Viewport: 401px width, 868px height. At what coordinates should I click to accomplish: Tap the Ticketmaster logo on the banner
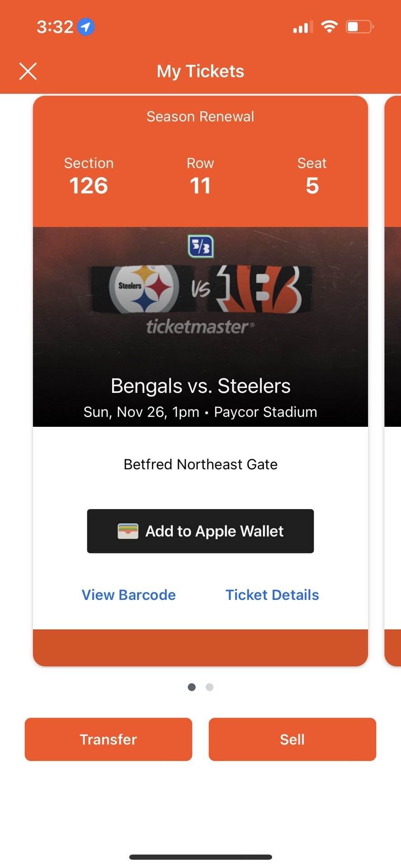point(200,327)
